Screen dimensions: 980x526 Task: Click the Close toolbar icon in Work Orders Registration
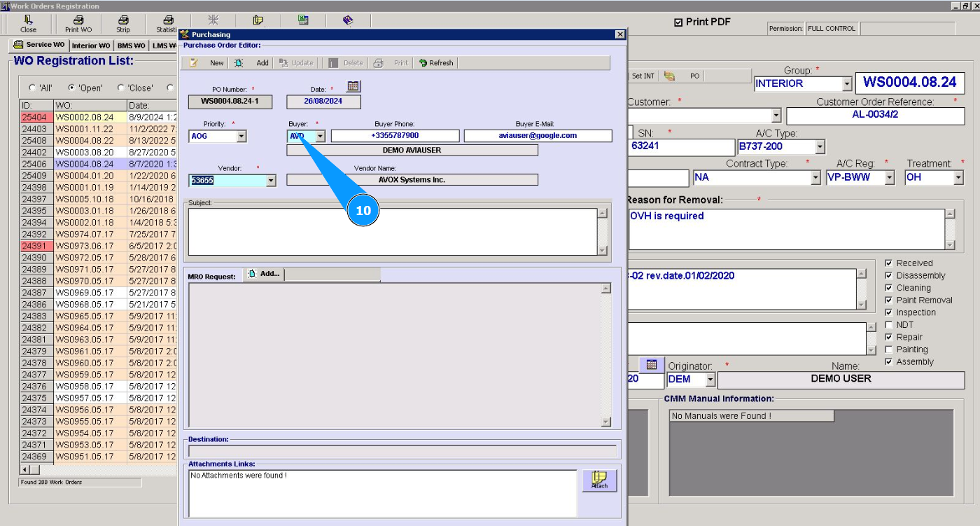click(x=29, y=24)
